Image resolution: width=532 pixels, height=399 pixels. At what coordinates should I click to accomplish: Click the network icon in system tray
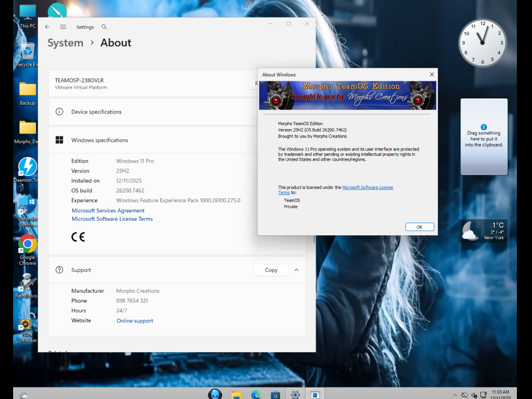coord(484,395)
